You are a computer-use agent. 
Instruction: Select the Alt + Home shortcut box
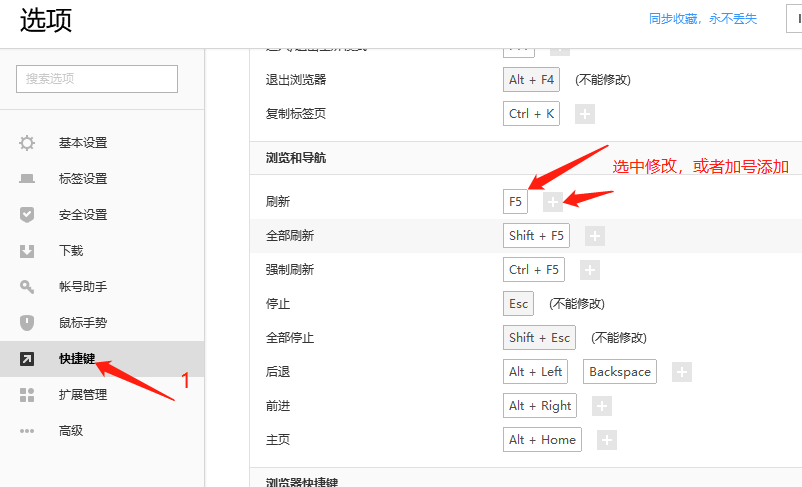point(542,440)
